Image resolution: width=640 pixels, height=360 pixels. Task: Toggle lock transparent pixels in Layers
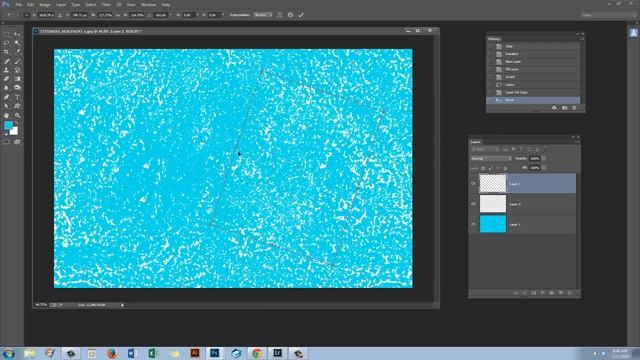483,168
